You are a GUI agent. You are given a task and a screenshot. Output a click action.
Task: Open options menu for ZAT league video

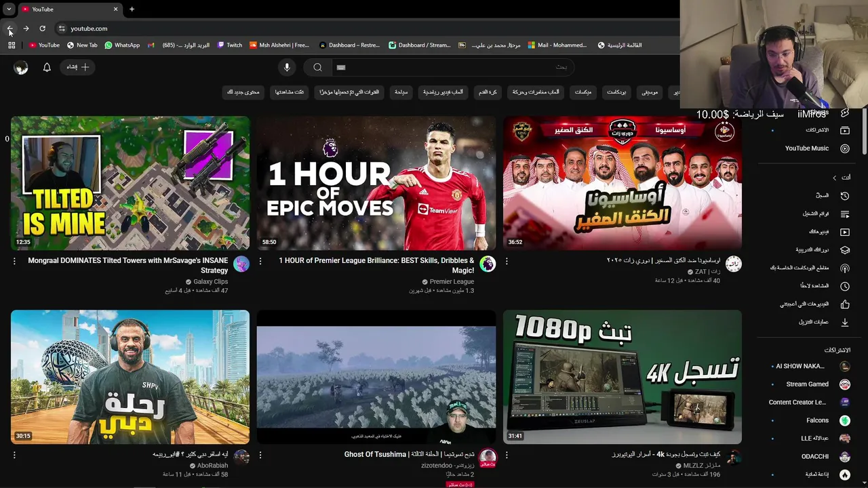(507, 261)
